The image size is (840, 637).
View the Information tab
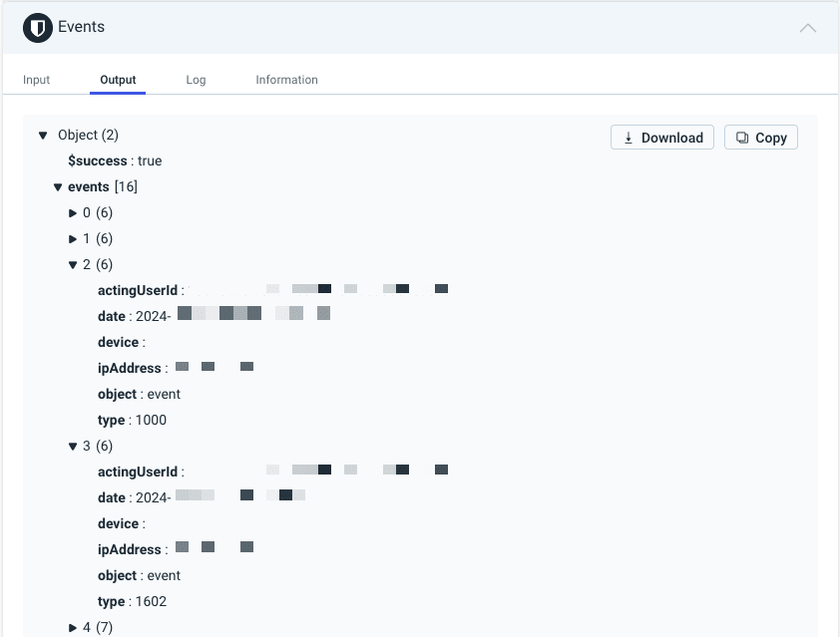[x=286, y=79]
